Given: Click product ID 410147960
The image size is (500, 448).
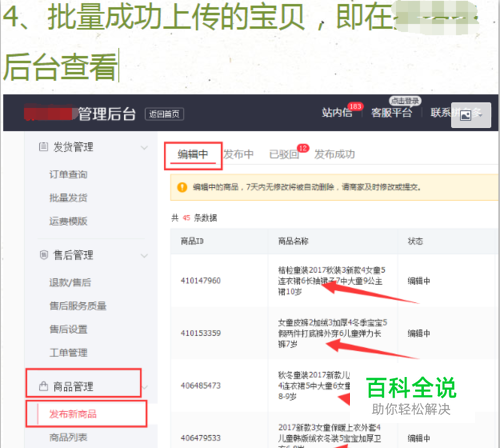Looking at the screenshot, I should (201, 281).
